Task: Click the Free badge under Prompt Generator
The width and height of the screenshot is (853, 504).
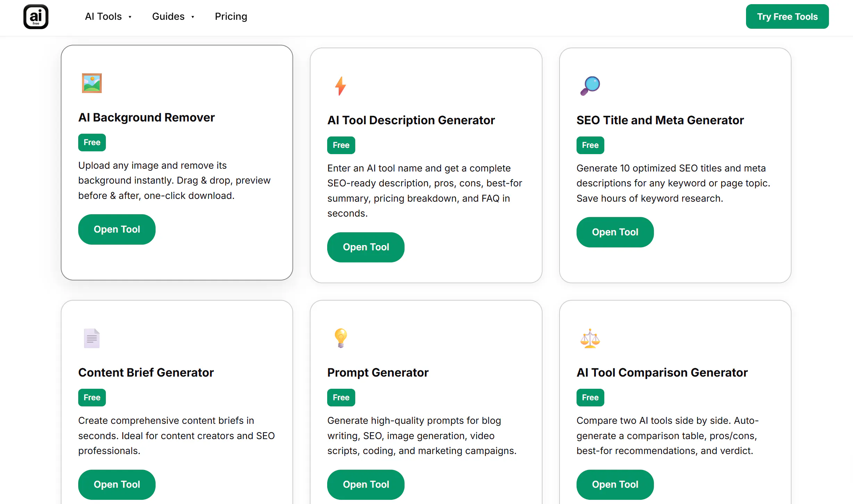Action: [x=341, y=397]
